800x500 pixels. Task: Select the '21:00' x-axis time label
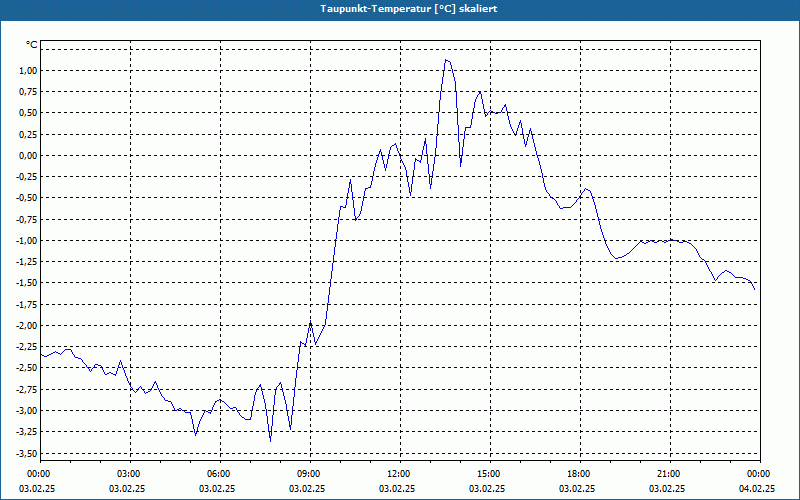coord(670,474)
